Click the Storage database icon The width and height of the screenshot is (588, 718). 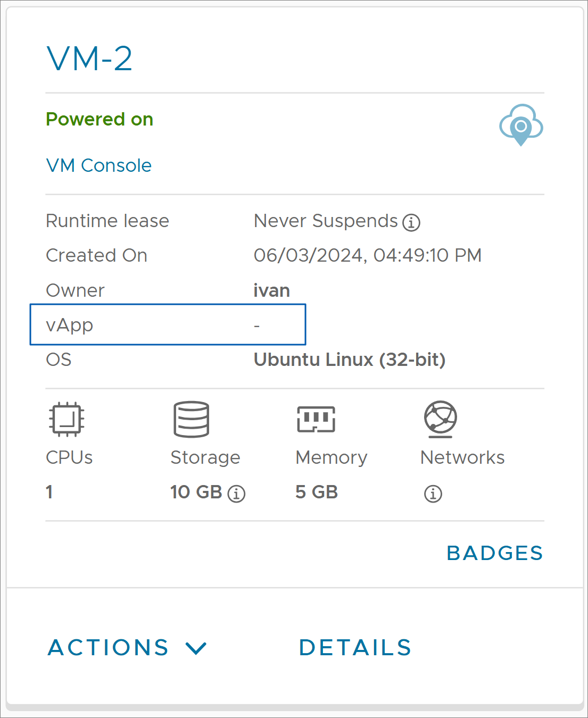tap(192, 419)
